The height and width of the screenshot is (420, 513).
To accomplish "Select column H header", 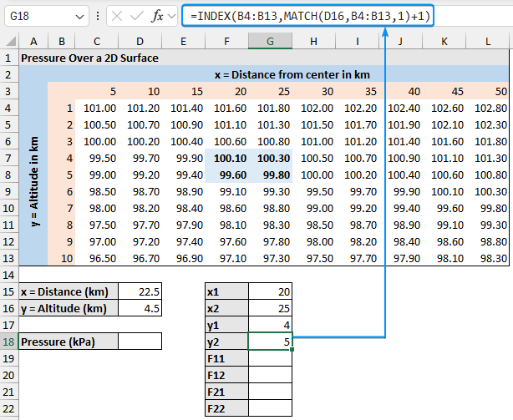I will pos(313,41).
